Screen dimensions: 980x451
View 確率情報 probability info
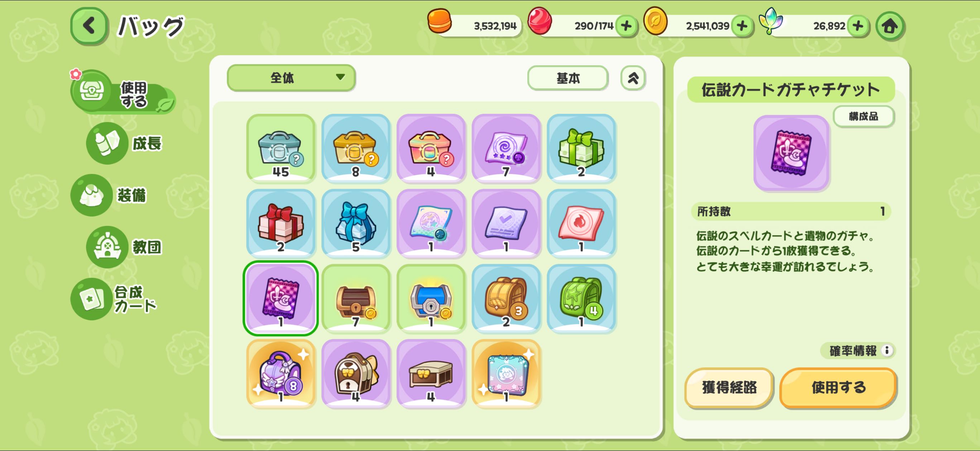coord(858,350)
